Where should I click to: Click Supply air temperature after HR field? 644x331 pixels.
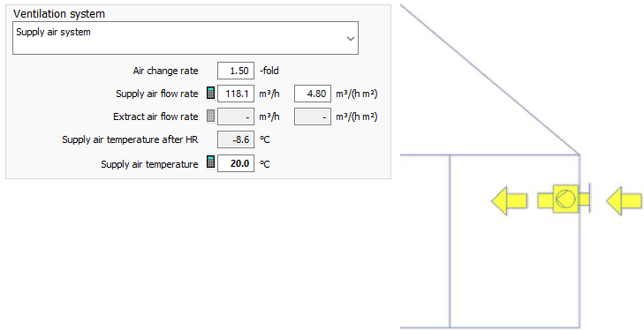pos(236,139)
